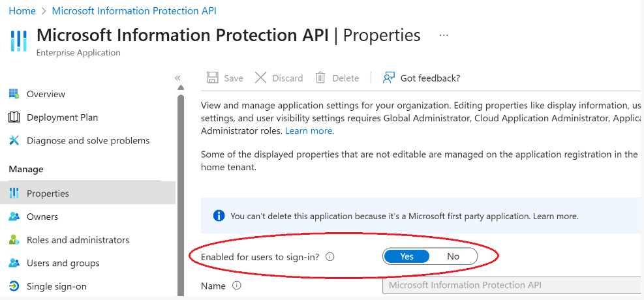Select No for Enabled for users to sign-in

[x=453, y=256]
